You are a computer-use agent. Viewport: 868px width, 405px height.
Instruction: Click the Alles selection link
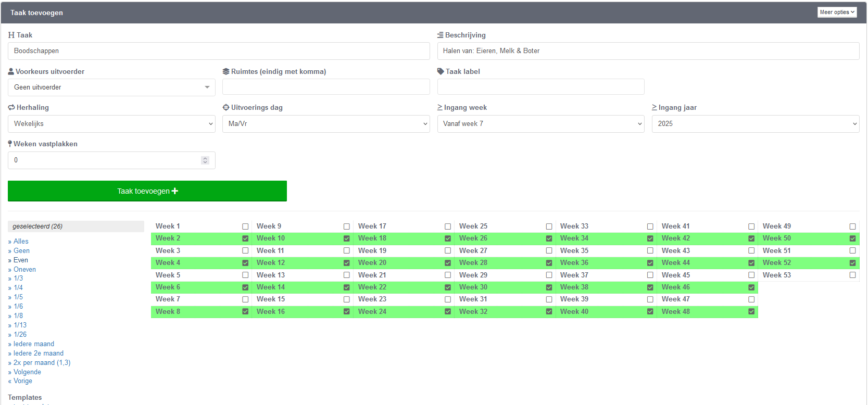pyautogui.click(x=21, y=241)
